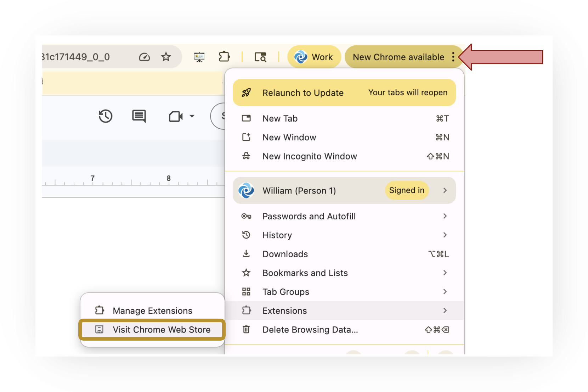Image resolution: width=588 pixels, height=392 pixels.
Task: Expand the meeting camera dropdown arrow
Action: coord(192,116)
